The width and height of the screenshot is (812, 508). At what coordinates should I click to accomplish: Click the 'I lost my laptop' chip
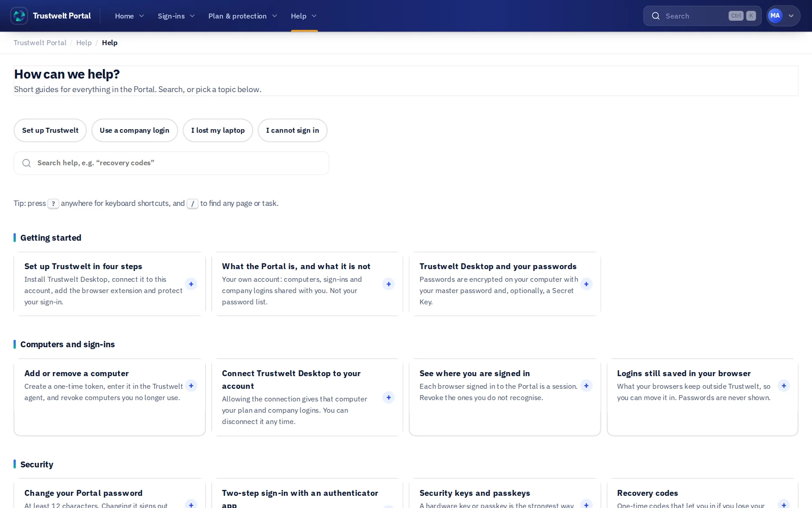(218, 130)
